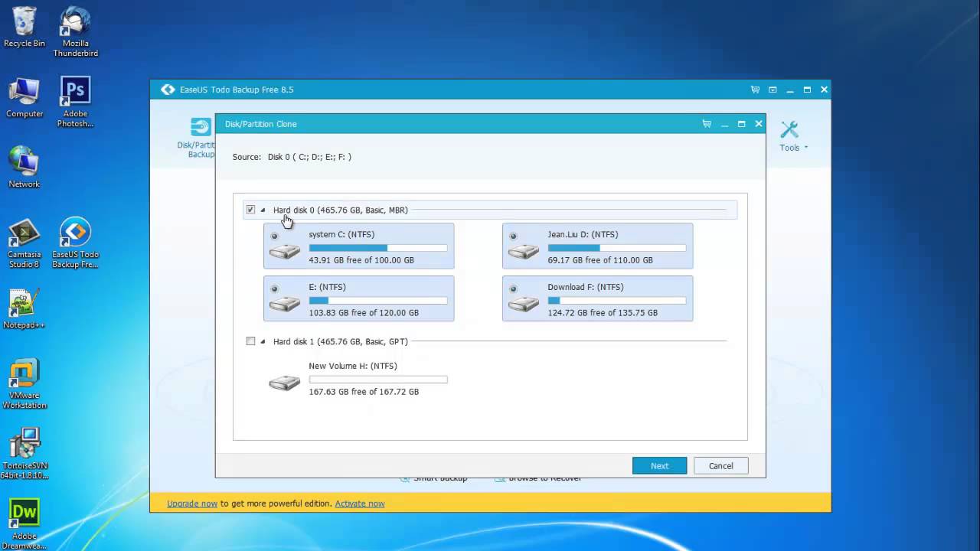Screen dimensions: 980x551
Task: Select New Volume H: (NTFS) label
Action: pyautogui.click(x=353, y=366)
